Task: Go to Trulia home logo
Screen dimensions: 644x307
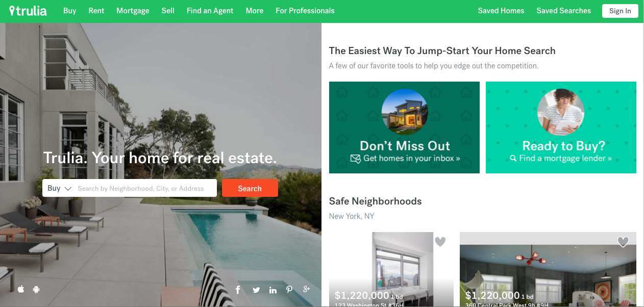Action: tap(28, 11)
